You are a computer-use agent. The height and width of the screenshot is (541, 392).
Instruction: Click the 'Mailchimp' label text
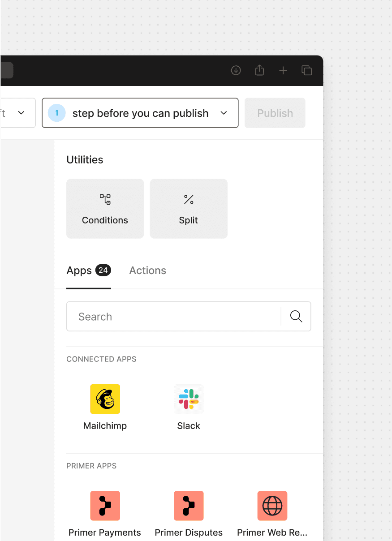[105, 426]
